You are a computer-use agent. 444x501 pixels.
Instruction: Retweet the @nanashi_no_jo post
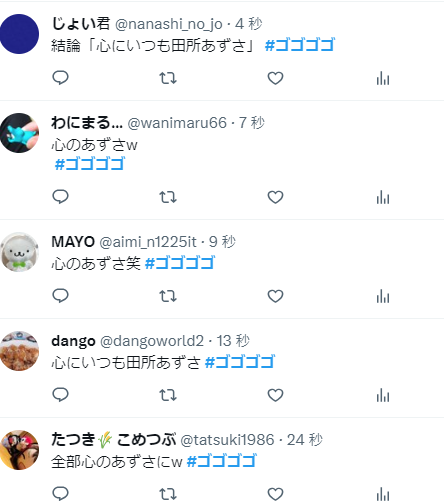pyautogui.click(x=168, y=78)
